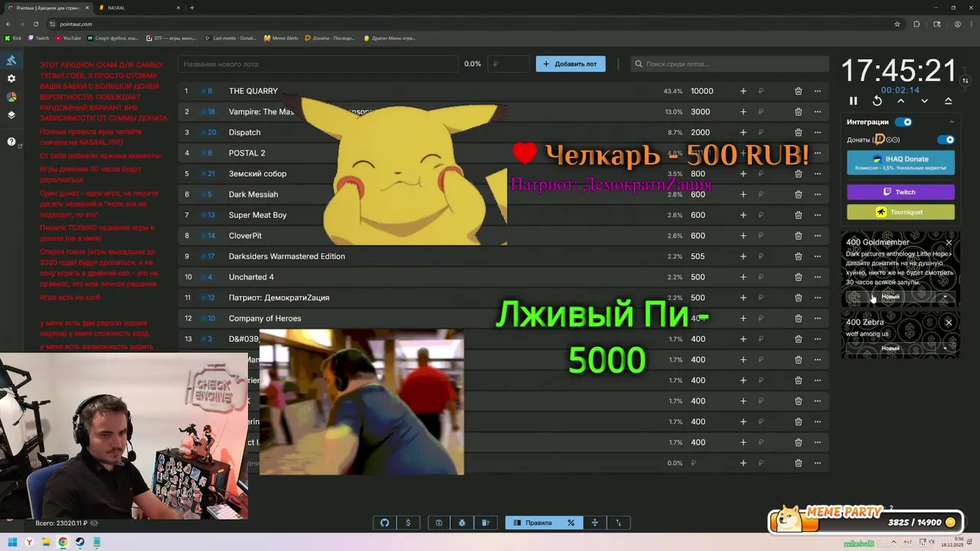Open the wheel icon in sidebar
This screenshot has width=980, height=551.
click(x=11, y=97)
